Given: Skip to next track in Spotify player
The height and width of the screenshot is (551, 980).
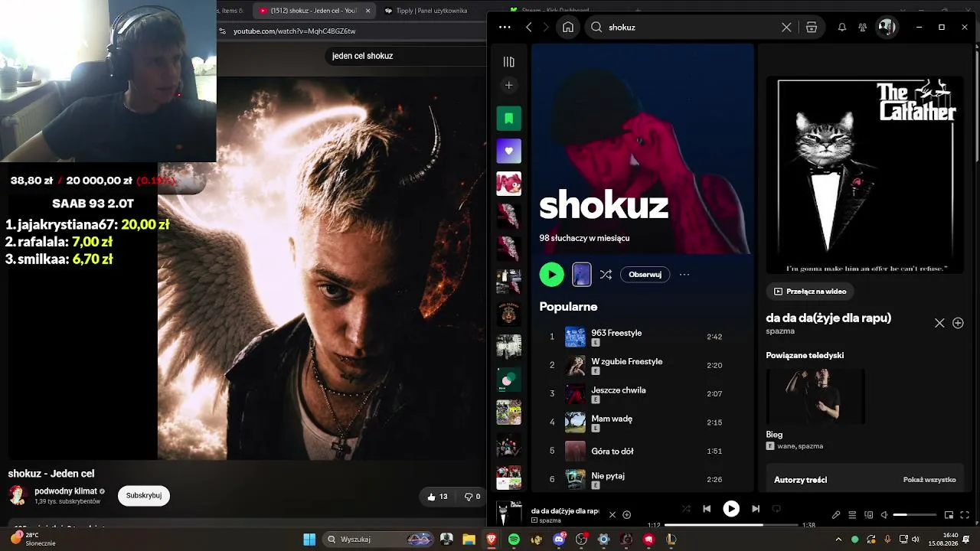Looking at the screenshot, I should 756,509.
